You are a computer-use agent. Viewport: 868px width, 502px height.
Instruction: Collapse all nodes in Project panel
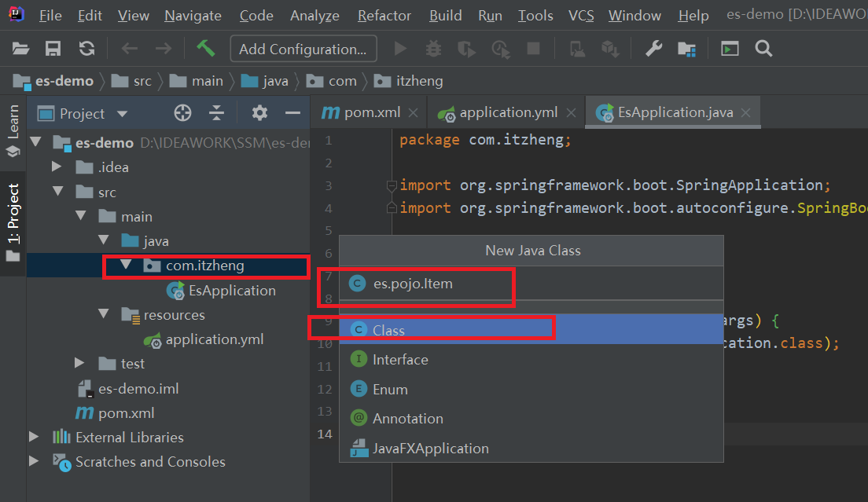[216, 113]
